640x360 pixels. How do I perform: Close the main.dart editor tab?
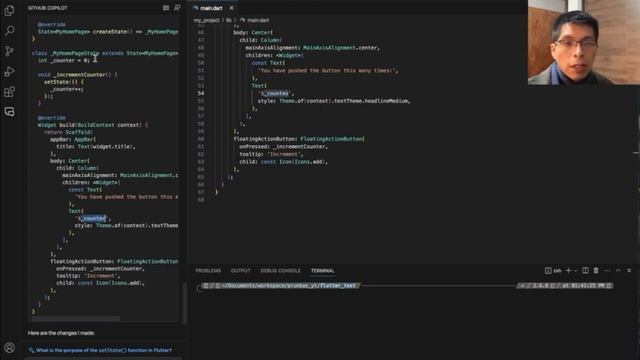click(x=231, y=8)
